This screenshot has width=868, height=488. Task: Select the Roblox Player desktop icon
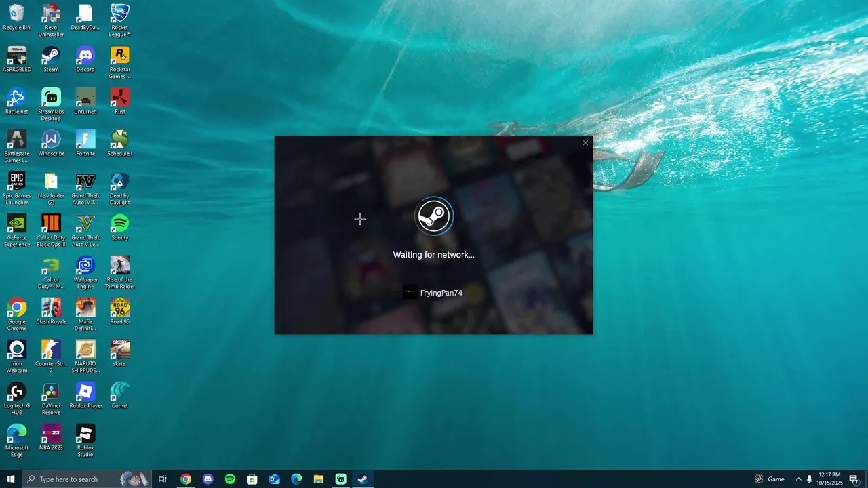coord(85,396)
